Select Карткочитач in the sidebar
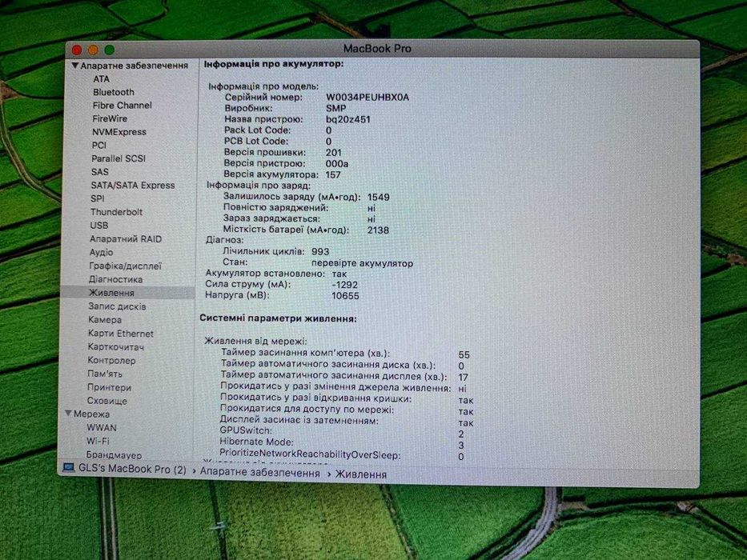The image size is (747, 560). click(x=116, y=347)
